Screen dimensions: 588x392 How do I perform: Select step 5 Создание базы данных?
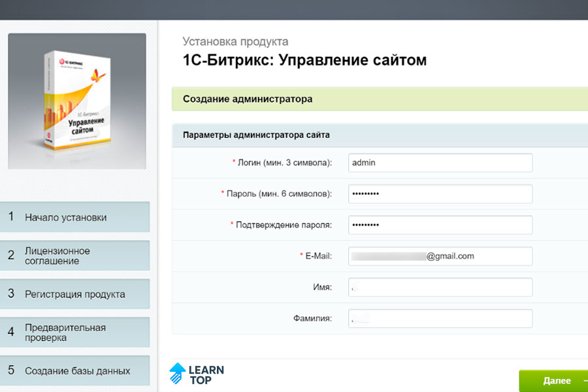(74, 370)
